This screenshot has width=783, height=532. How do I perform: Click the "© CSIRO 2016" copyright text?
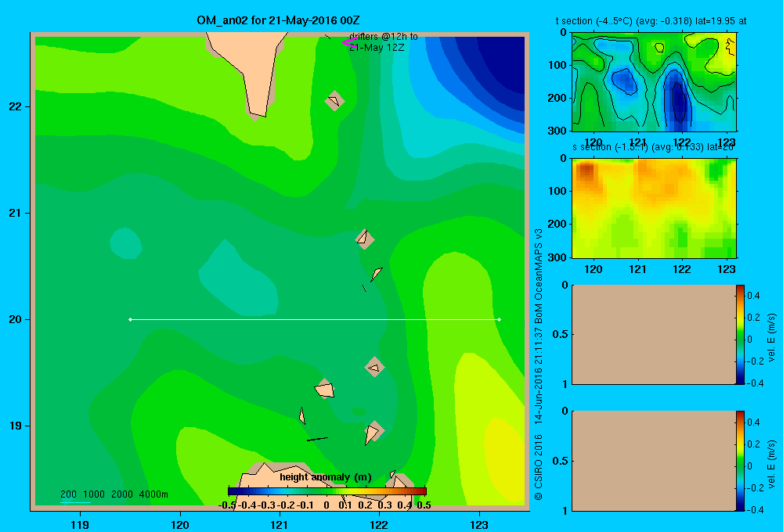point(539,467)
